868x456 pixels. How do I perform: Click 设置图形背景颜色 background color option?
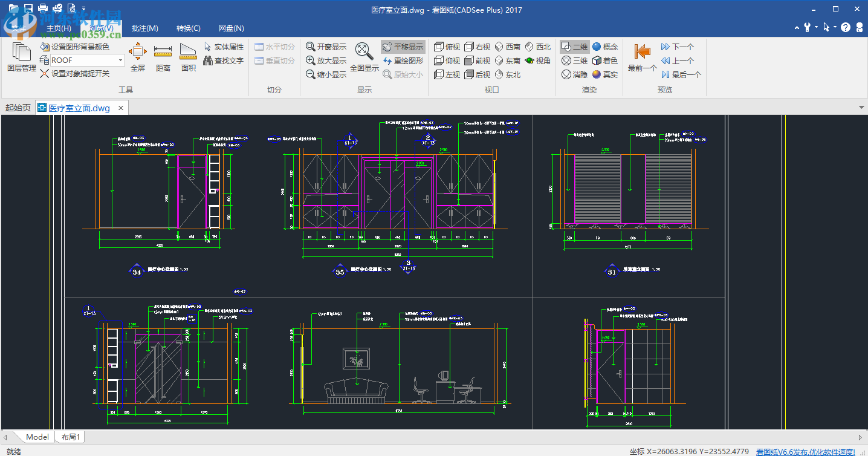tap(75, 47)
